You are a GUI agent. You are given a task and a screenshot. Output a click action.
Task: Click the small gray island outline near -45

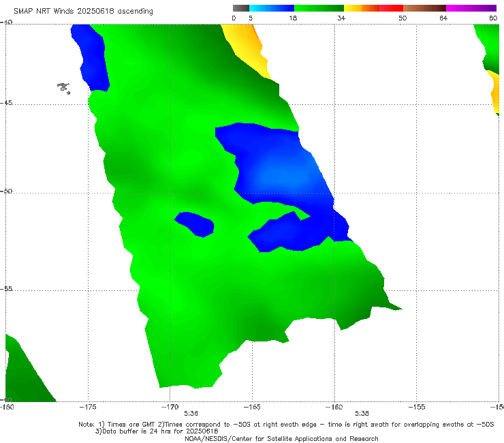[x=63, y=88]
